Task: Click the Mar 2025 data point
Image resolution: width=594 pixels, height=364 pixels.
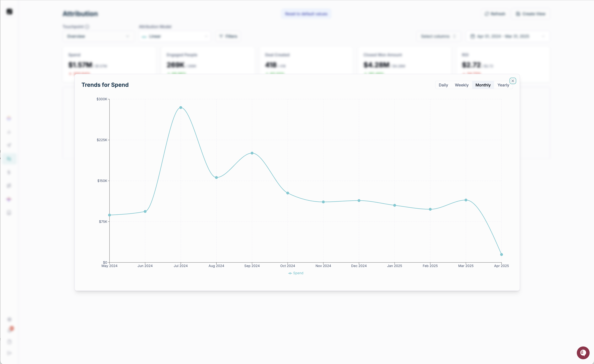Action: 466,200
